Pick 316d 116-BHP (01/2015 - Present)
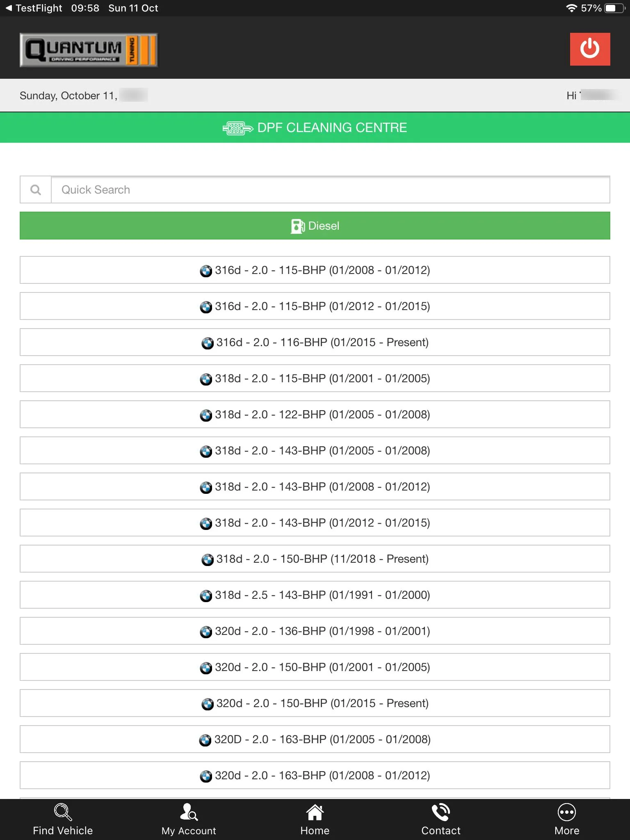The height and width of the screenshot is (840, 630). (315, 342)
